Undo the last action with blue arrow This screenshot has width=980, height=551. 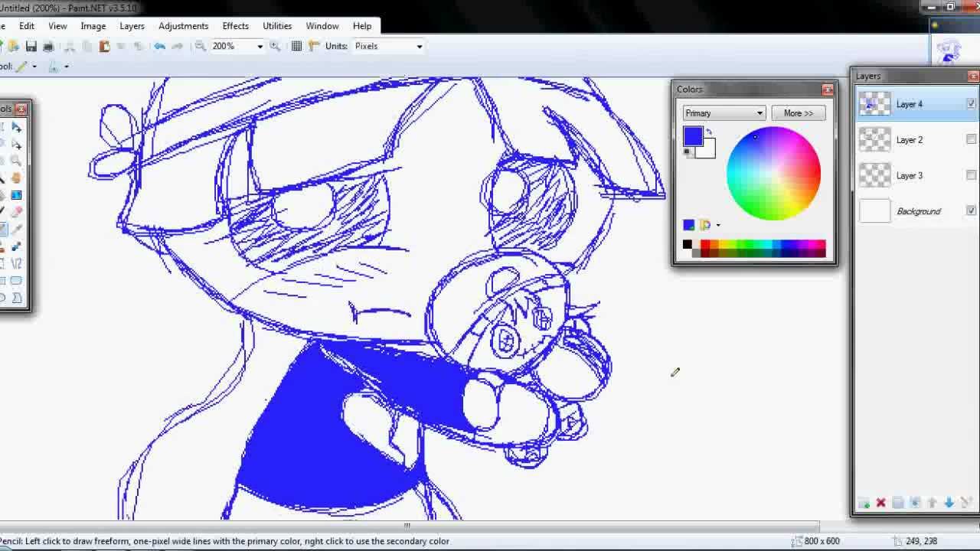(159, 46)
